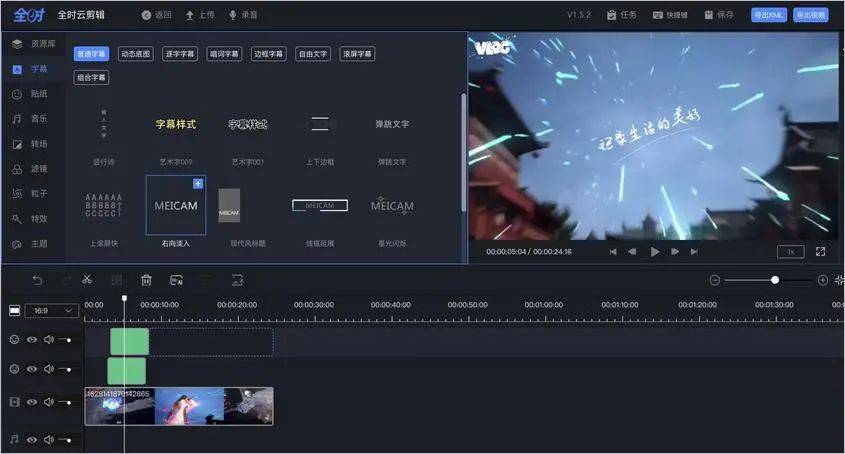Click the 保存 save button
The image size is (845, 454).
(x=719, y=15)
